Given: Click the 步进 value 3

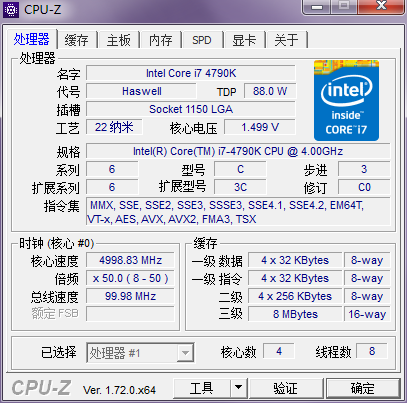Looking at the screenshot, I should click(364, 169).
